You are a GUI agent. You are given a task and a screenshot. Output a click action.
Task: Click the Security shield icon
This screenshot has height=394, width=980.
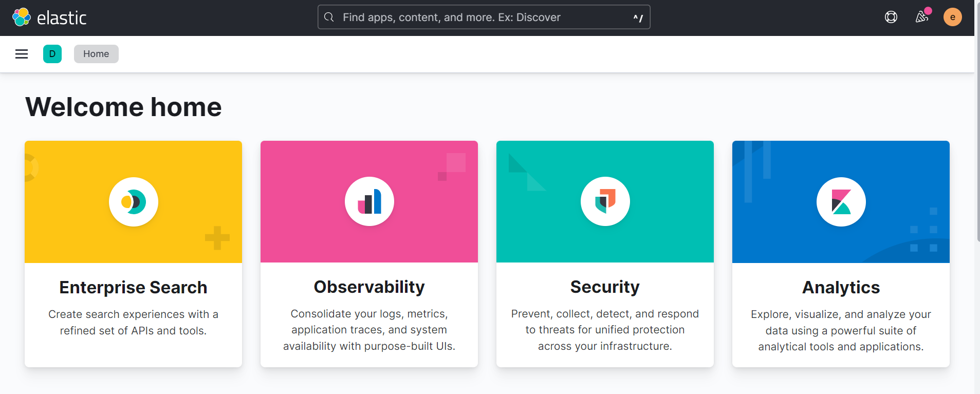pos(605,201)
